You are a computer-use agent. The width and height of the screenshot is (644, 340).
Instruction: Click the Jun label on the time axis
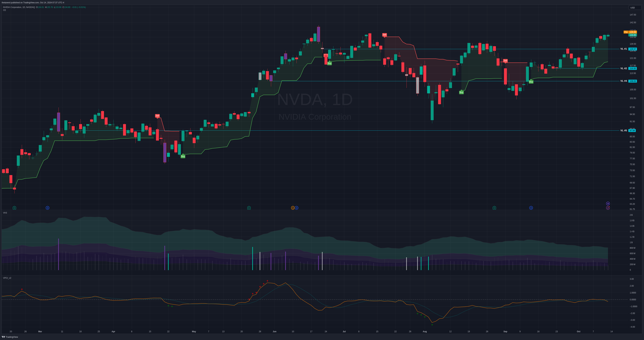[x=274, y=331]
